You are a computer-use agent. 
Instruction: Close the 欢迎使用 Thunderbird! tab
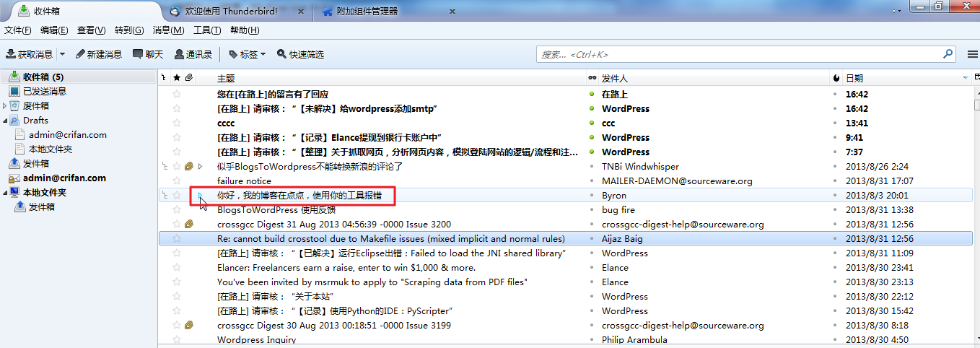[300, 12]
